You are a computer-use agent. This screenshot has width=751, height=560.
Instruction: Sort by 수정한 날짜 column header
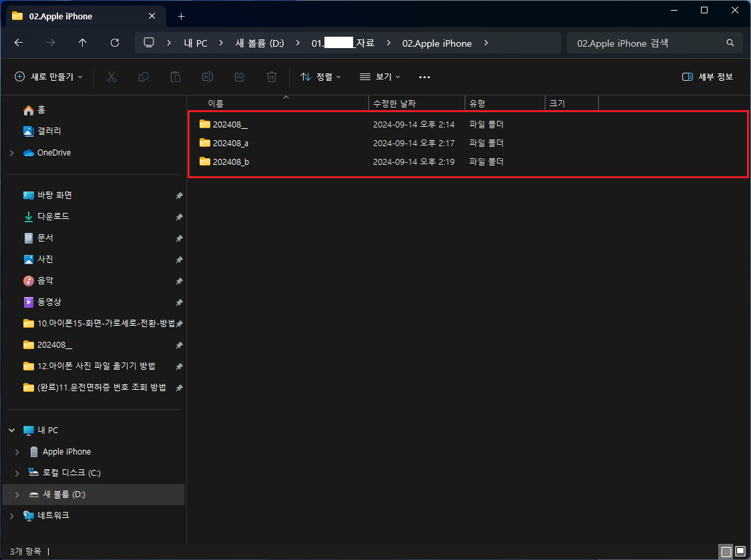(x=417, y=103)
